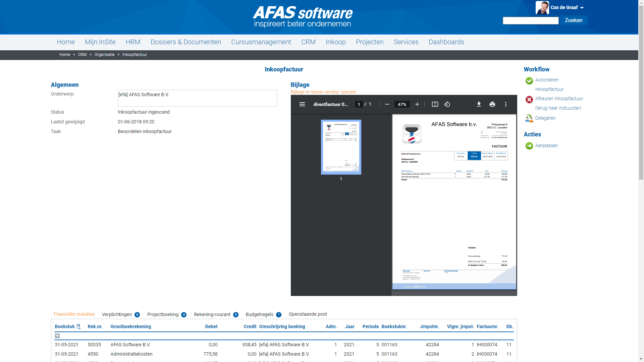Viewport: 644px width, 362px height.
Task: Open the Dashboards menu
Action: click(446, 42)
